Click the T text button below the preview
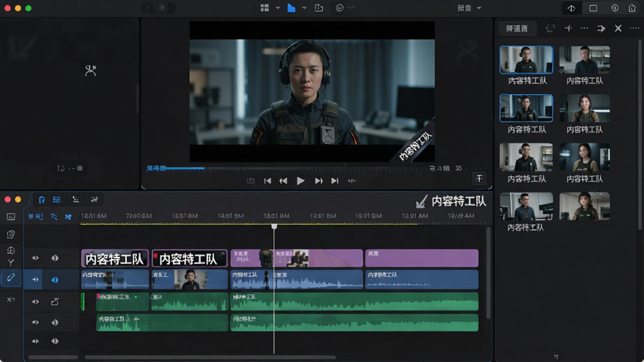This screenshot has height=362, width=644. pos(479,178)
